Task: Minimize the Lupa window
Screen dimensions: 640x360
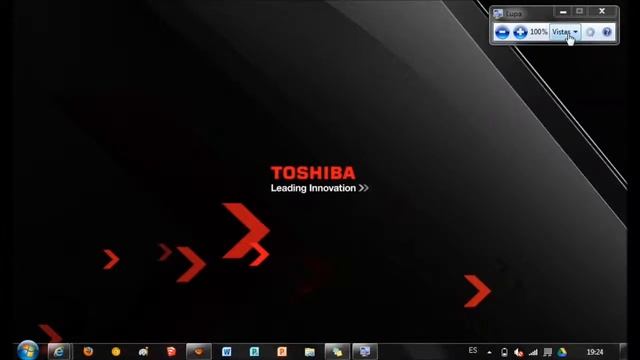Action: point(563,12)
